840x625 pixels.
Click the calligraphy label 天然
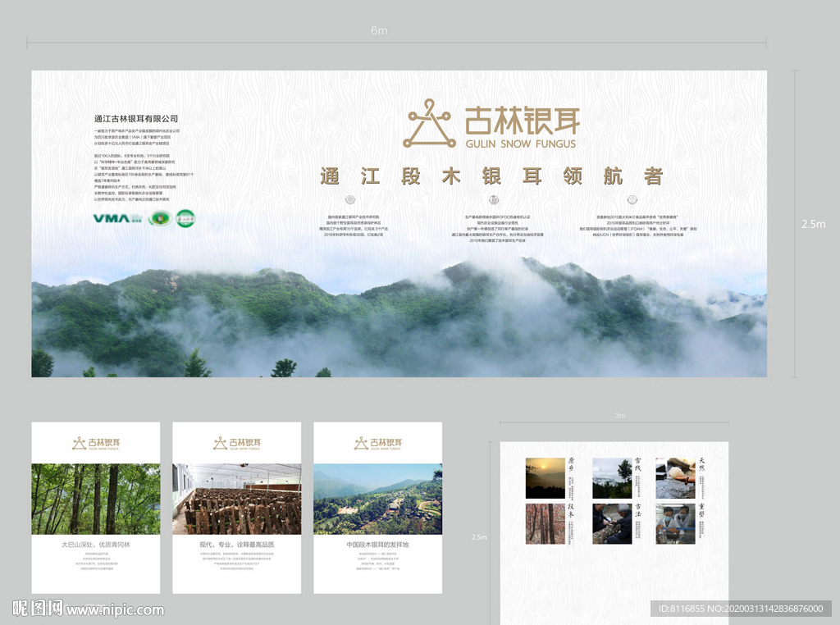pos(702,463)
